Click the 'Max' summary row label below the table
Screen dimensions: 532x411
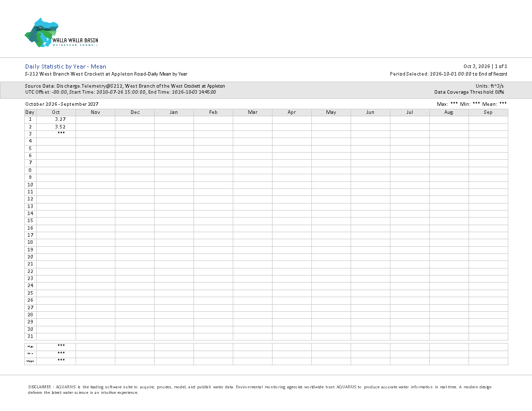point(30,347)
